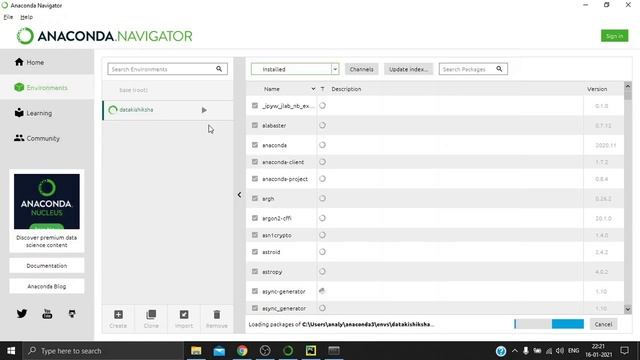Click the search icon in Search Environments
This screenshot has height=360, width=640.
tap(219, 69)
